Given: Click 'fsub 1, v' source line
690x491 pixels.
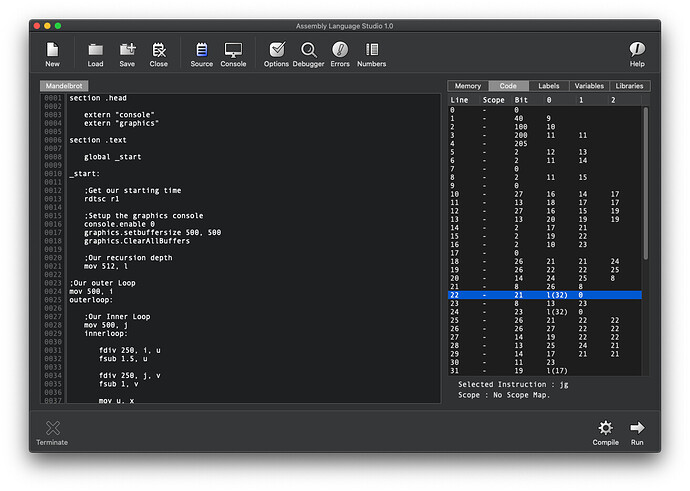Looking at the screenshot, I should [x=119, y=384].
